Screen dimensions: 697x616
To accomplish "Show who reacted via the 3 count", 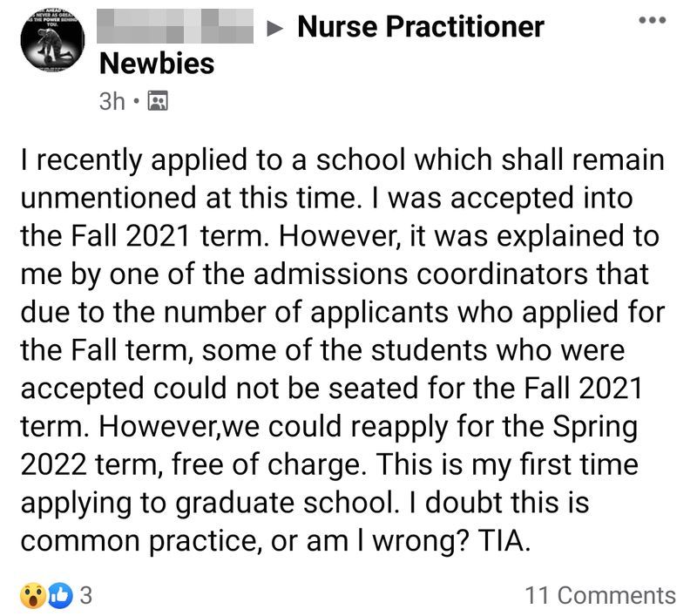I will (85, 596).
